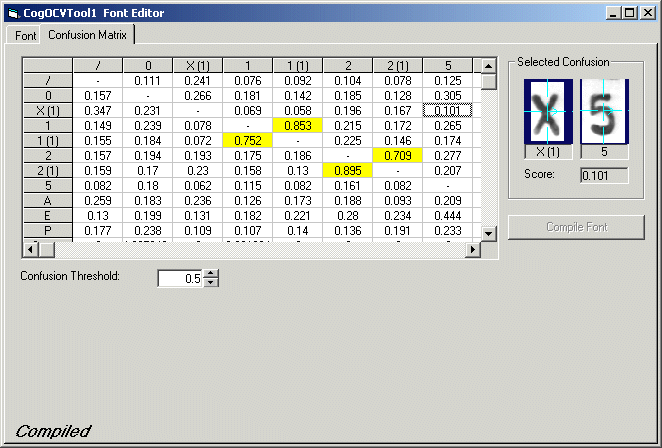Decrease the Confusion Threshold with down arrow
662x448 pixels.
211,282
